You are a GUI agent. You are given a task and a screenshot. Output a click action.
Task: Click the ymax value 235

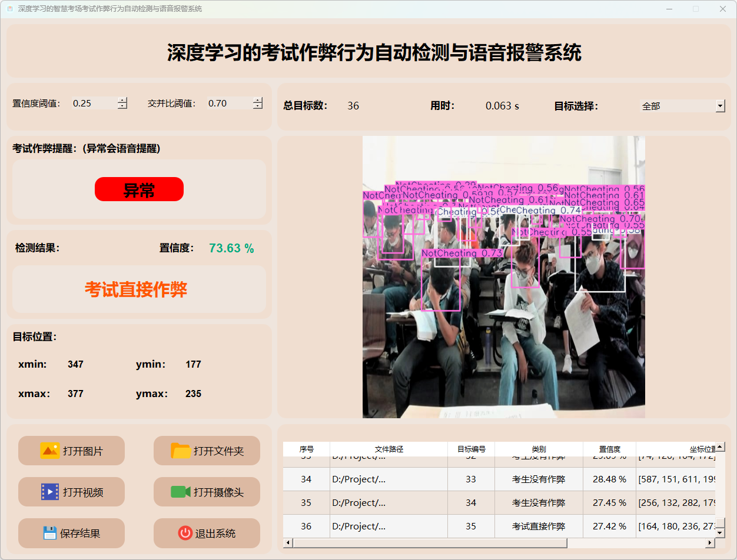[193, 394]
